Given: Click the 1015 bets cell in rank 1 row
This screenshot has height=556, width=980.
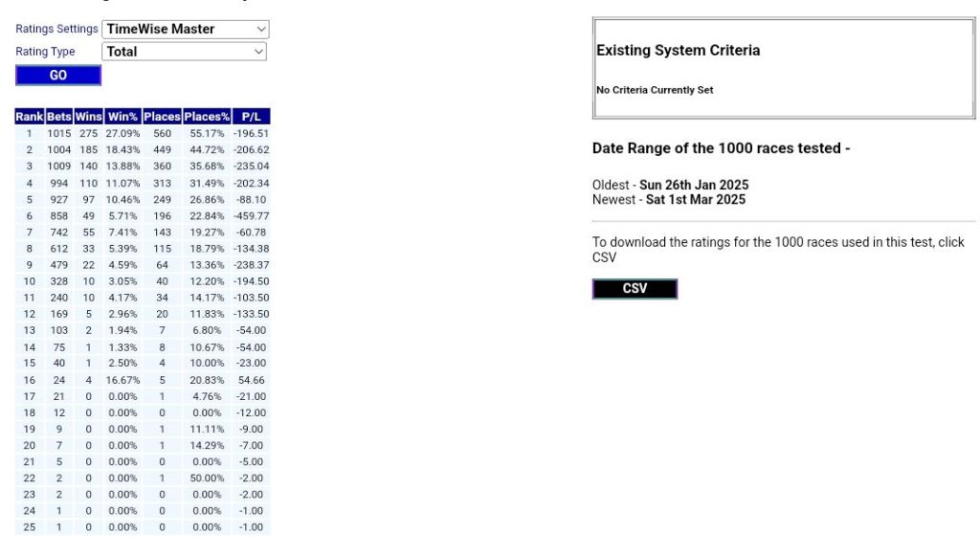Looking at the screenshot, I should coord(59,134).
